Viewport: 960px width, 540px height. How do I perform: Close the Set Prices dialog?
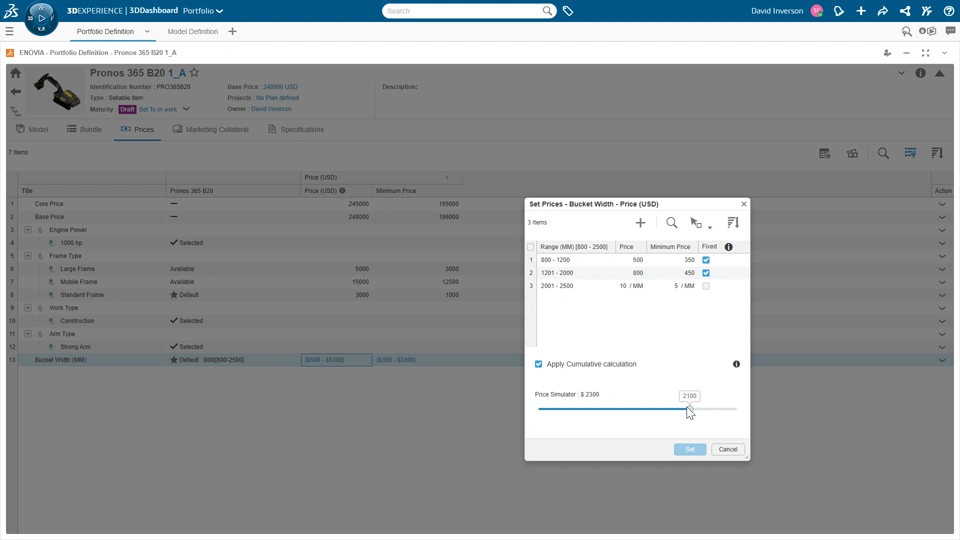(744, 204)
